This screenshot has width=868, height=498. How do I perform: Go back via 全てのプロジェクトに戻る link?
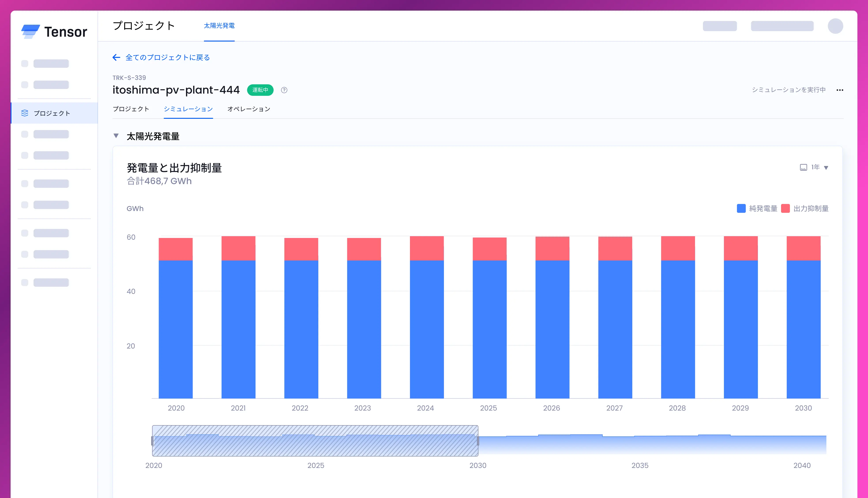click(167, 57)
